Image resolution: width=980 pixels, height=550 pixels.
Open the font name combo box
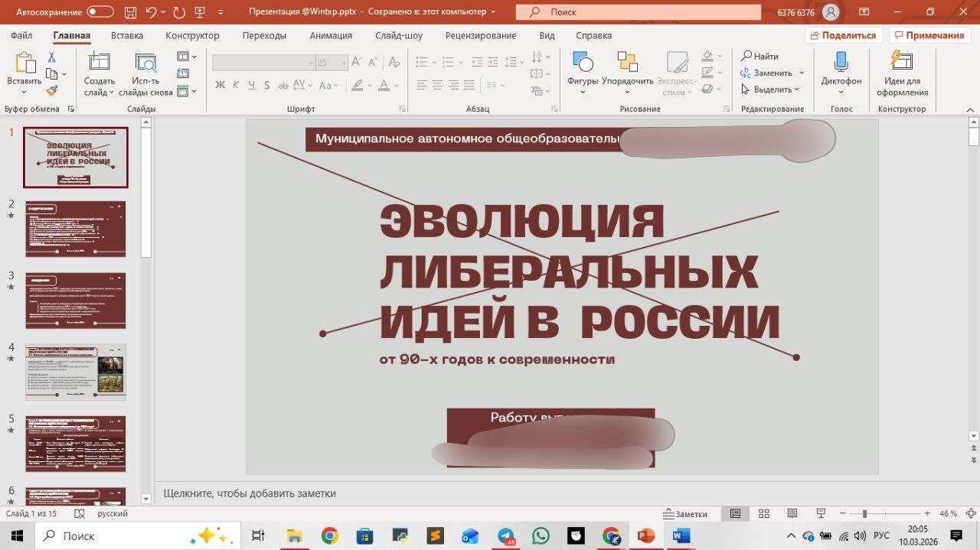[x=263, y=63]
